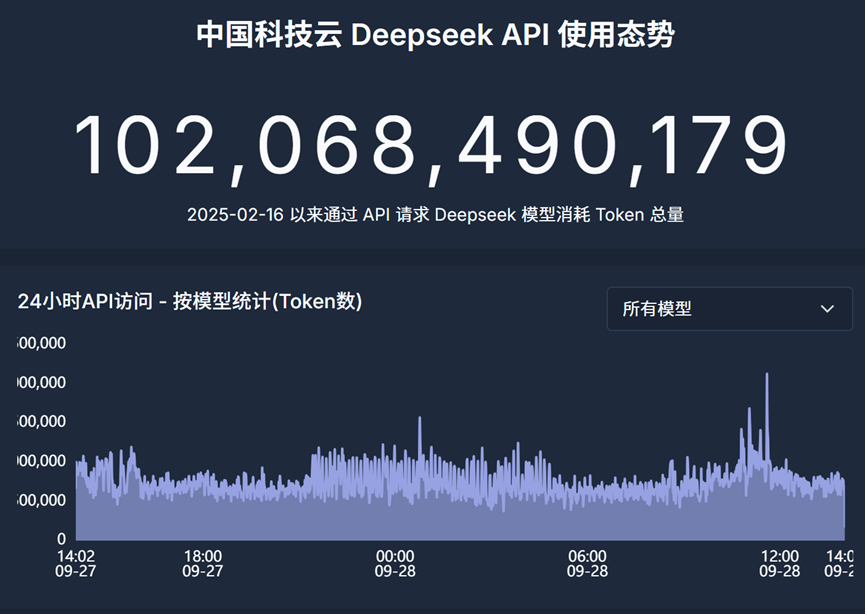This screenshot has width=865, height=614.
Task: Click the cut-off rightmost x-axis time label
Action: click(x=839, y=564)
